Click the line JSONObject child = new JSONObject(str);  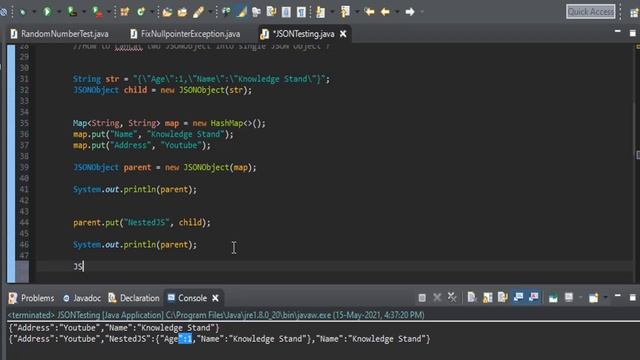tap(162, 90)
